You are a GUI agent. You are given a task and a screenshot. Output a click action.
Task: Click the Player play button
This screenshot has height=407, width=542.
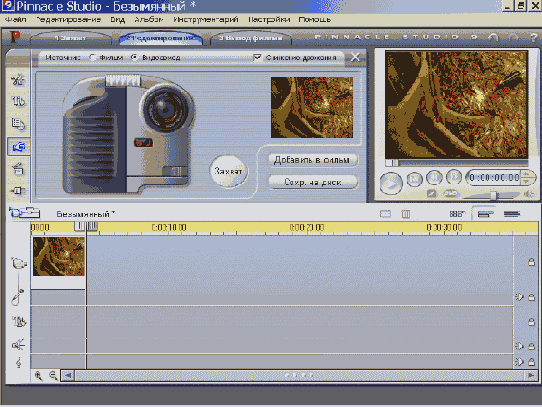pos(391,183)
